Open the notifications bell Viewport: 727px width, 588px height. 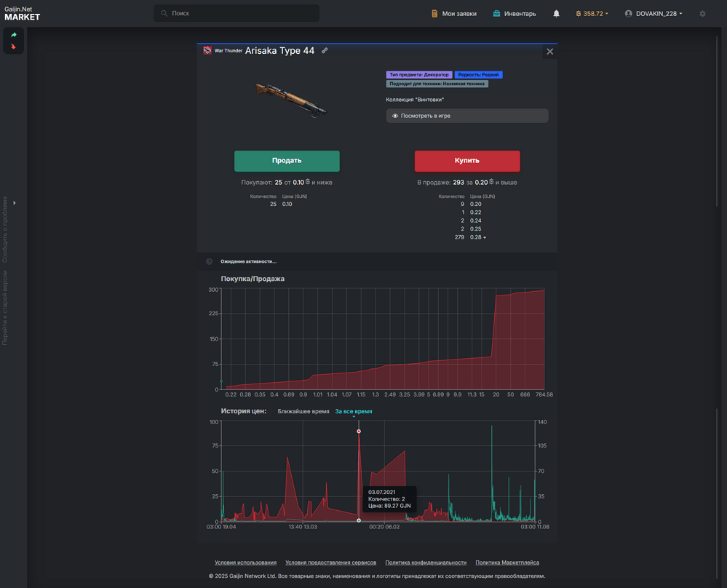(556, 14)
